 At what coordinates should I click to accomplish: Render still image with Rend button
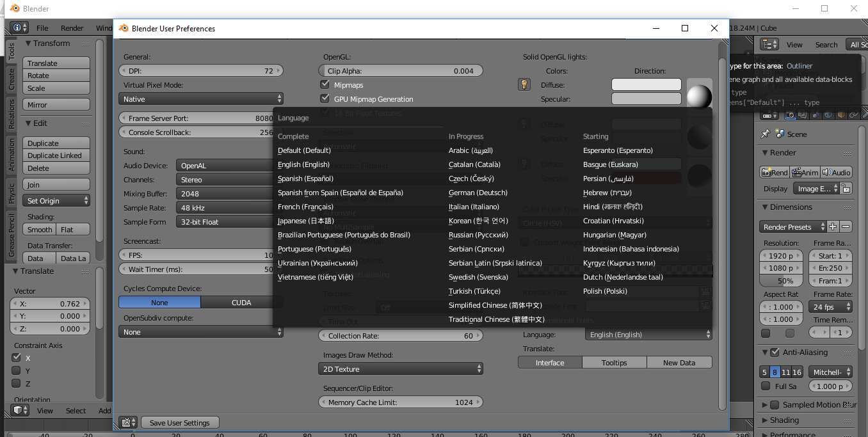click(x=775, y=172)
